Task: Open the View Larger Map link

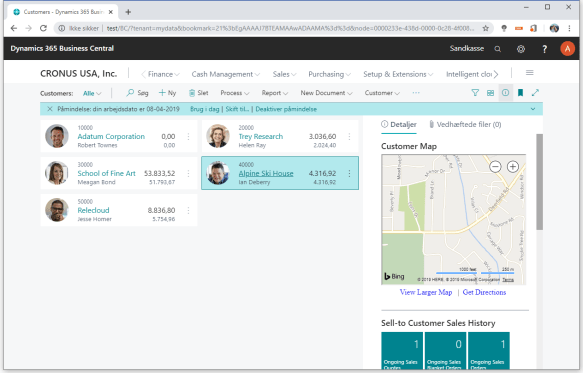Action: tap(426, 292)
